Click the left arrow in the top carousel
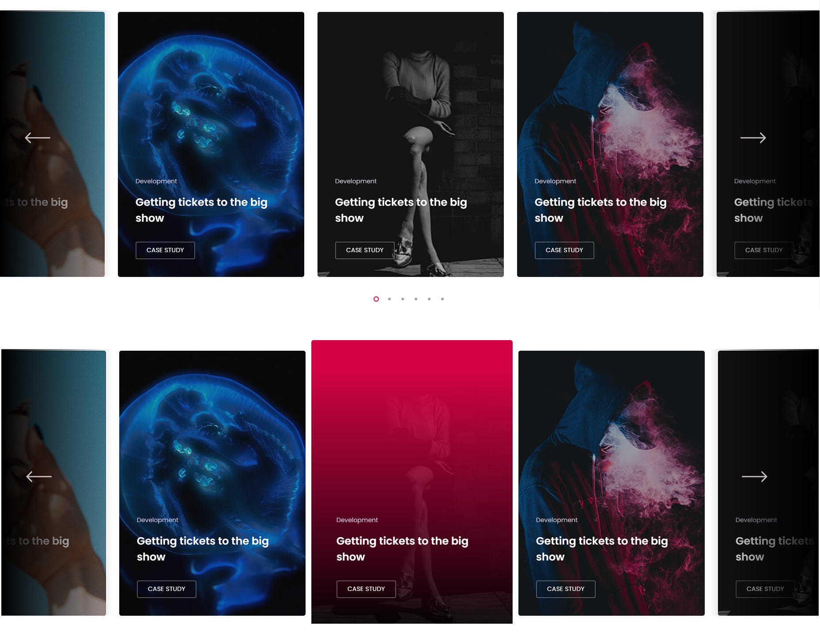The width and height of the screenshot is (820, 644). click(38, 138)
